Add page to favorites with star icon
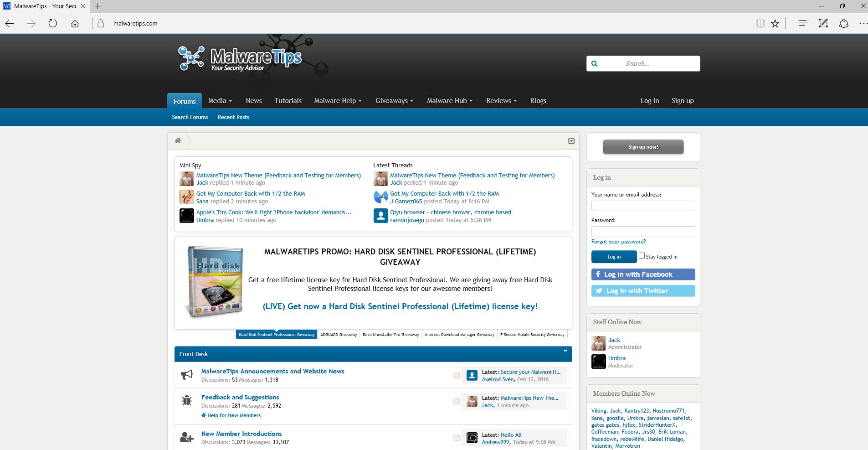The width and height of the screenshot is (868, 450). [x=775, y=24]
